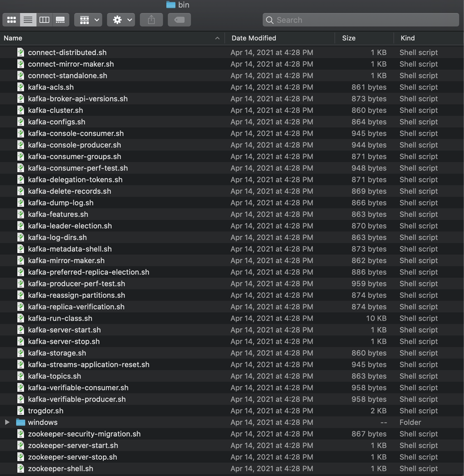Select the kafka-streams-application-reset.sh file name

pyautogui.click(x=88, y=364)
